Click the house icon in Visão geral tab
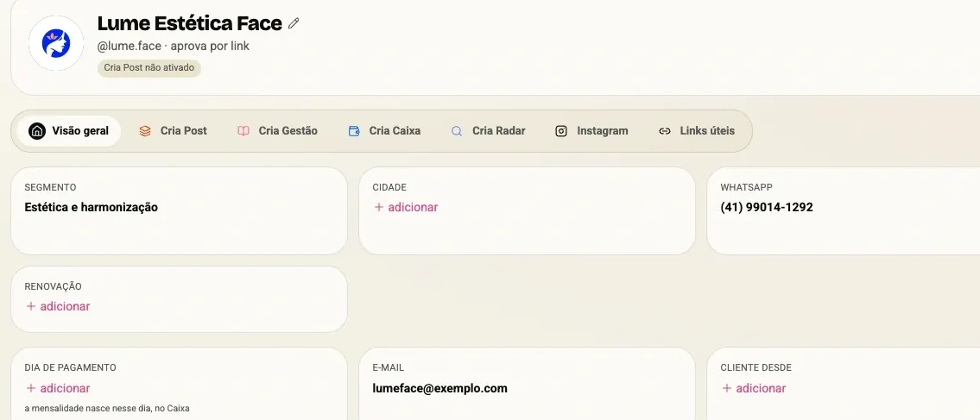This screenshot has height=420, width=980. 37,131
